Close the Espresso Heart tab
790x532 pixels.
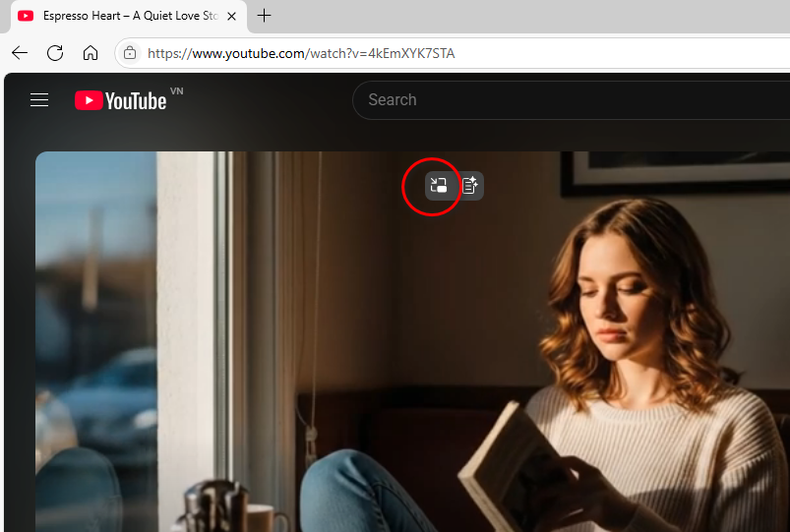tap(232, 16)
